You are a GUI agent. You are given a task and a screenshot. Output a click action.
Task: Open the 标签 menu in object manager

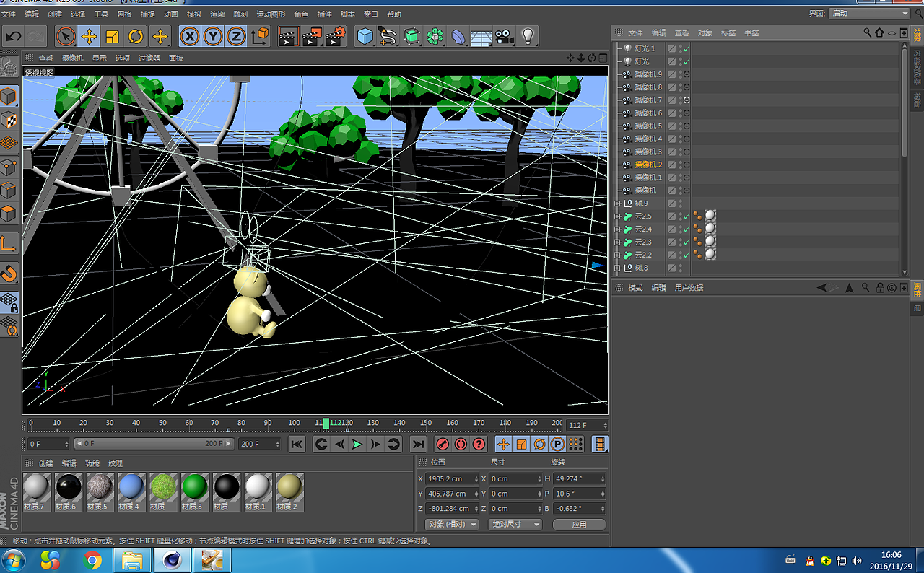(x=728, y=33)
